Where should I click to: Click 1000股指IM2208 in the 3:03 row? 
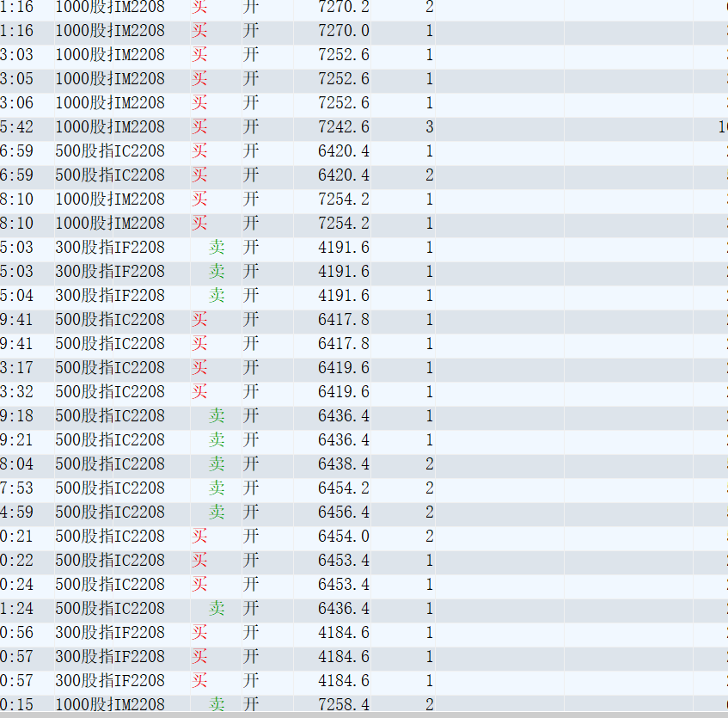(x=110, y=55)
